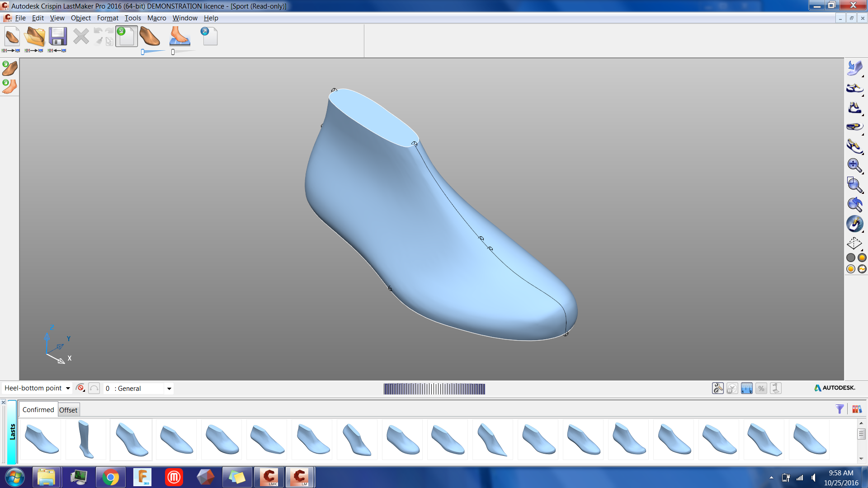Expand the zoom-all tool flyout
Image resolution: width=868 pixels, height=488 pixels.
863,173
